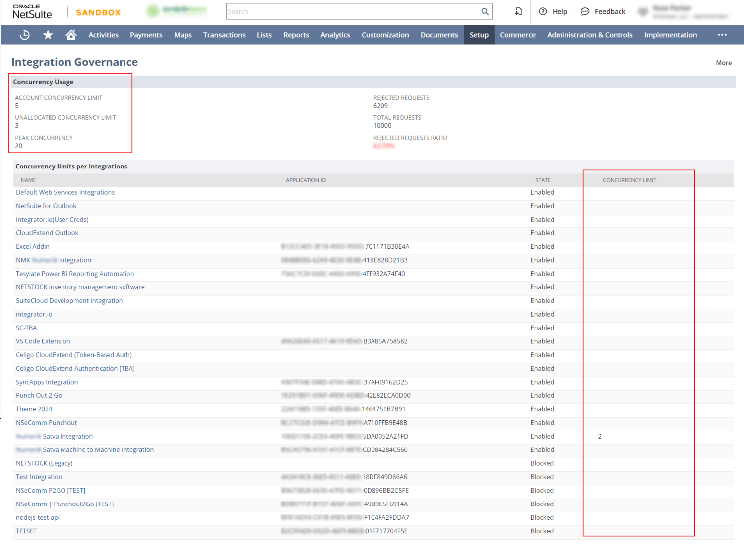This screenshot has height=560, width=744.
Task: Click the search magnifier icon
Action: click(485, 11)
